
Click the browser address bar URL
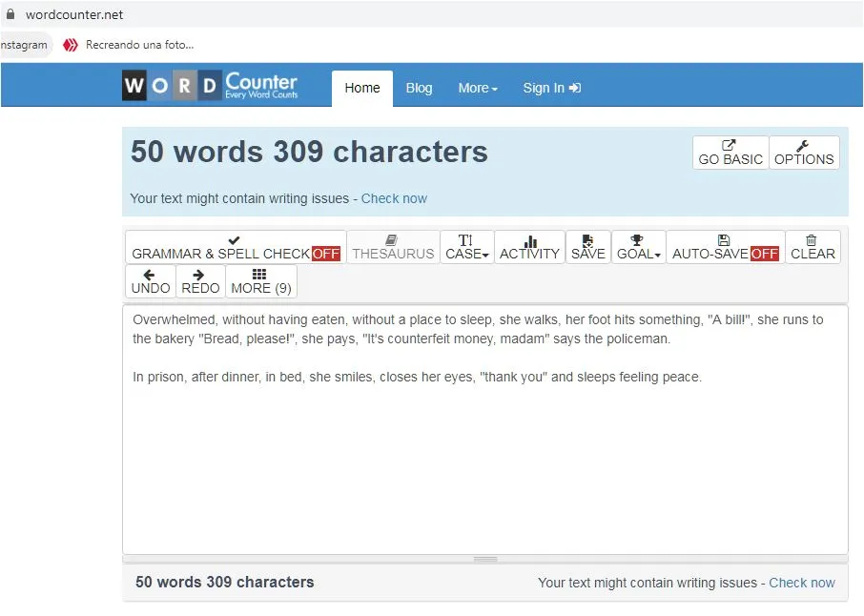coord(74,15)
